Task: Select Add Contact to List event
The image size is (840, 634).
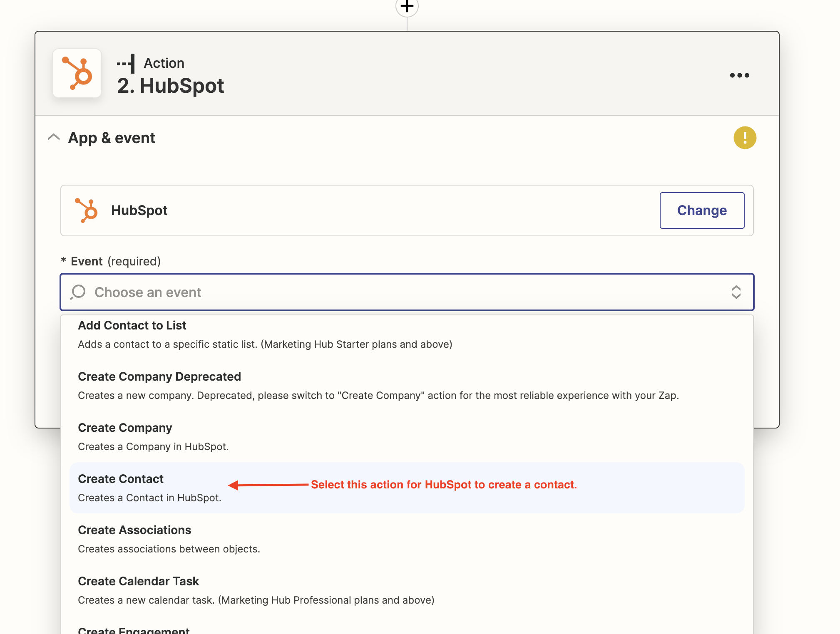Action: [407, 334]
